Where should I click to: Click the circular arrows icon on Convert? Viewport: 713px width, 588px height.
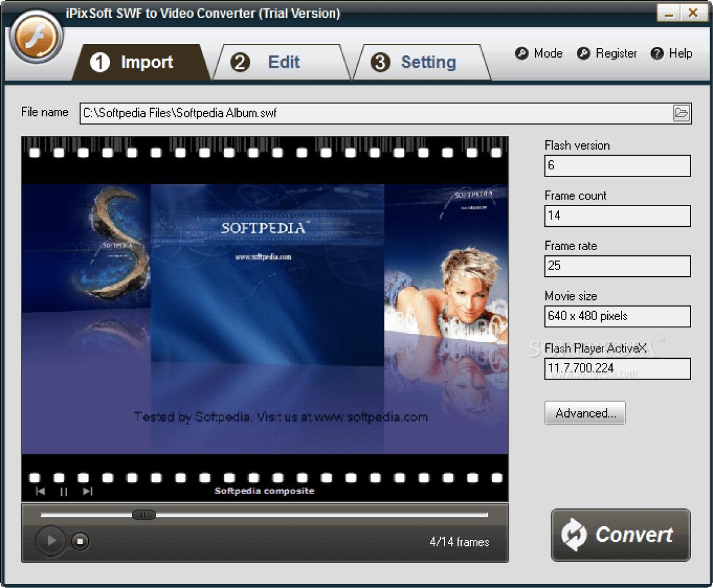click(573, 535)
